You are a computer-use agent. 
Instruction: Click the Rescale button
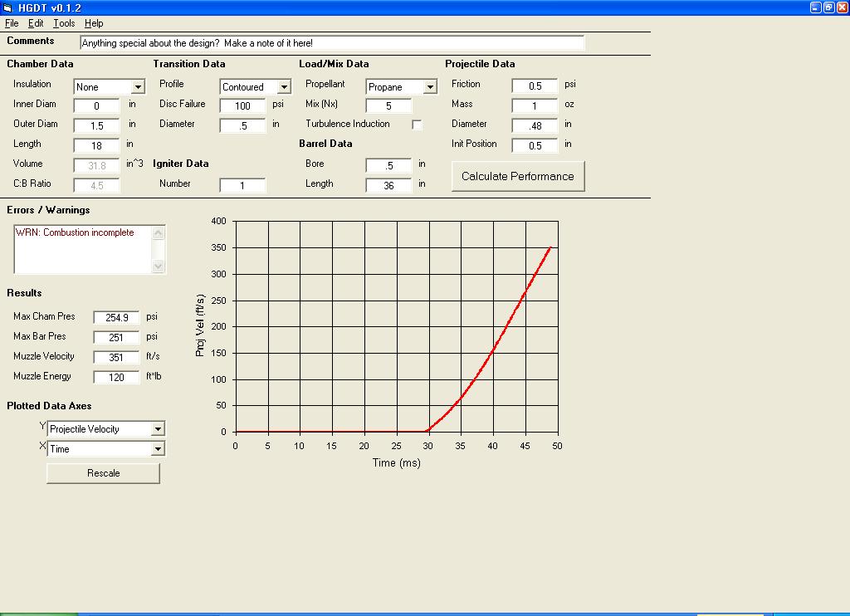pos(103,473)
